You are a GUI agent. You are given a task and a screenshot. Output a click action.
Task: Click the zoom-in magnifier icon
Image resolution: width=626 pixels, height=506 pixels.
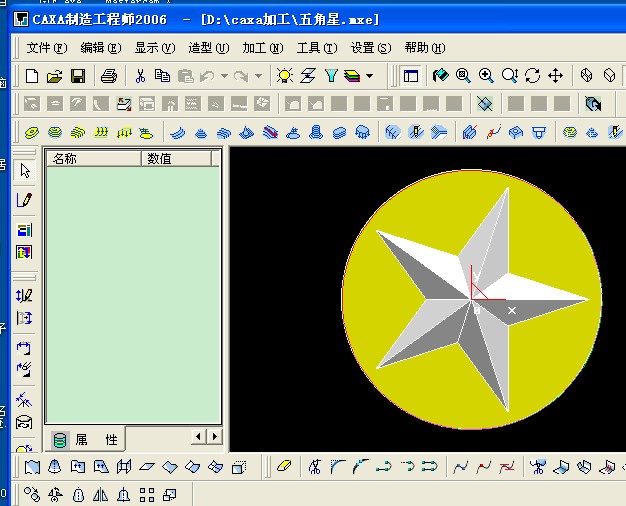point(486,75)
